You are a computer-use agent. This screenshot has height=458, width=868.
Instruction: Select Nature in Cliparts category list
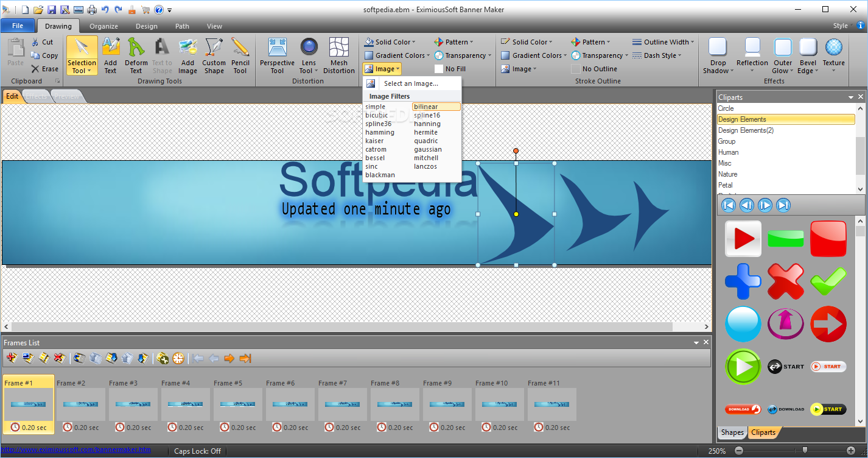[x=786, y=174]
